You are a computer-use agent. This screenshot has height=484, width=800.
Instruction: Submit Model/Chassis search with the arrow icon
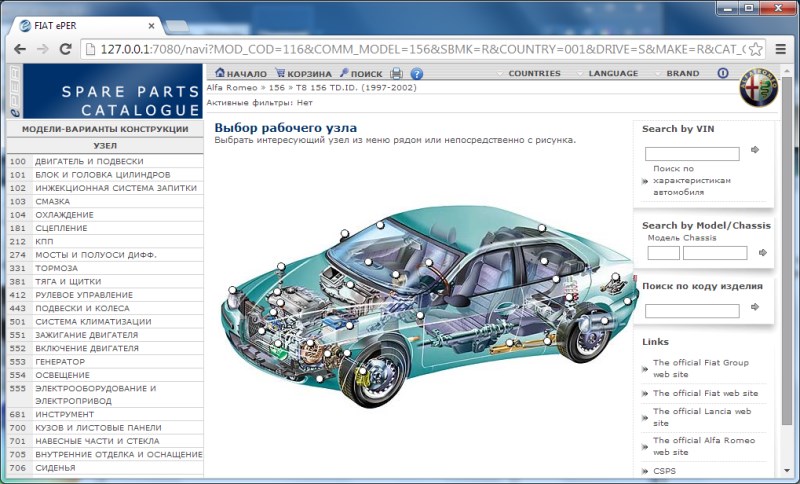click(x=756, y=254)
